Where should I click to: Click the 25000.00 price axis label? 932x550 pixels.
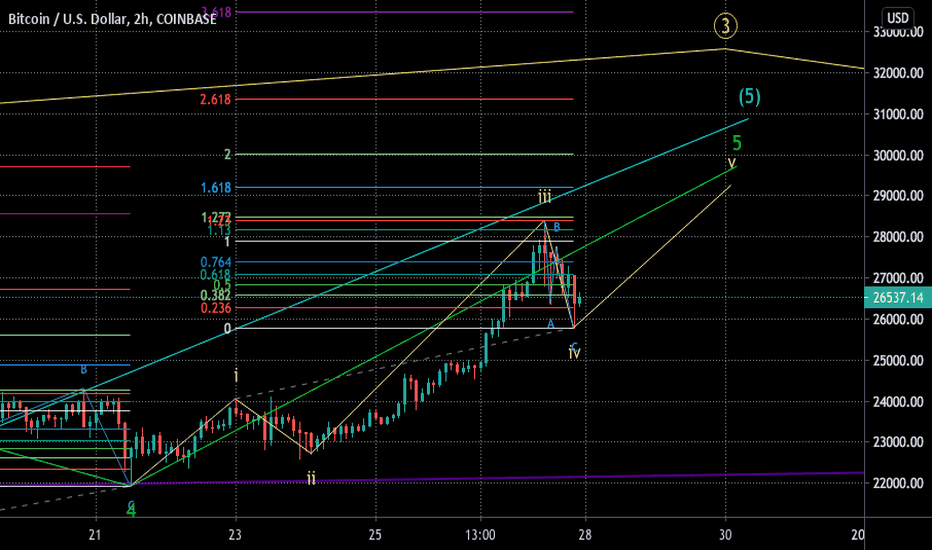[x=898, y=360]
